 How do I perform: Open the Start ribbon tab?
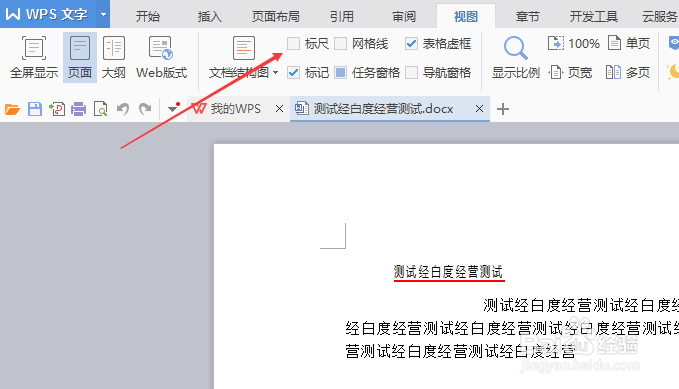click(148, 16)
